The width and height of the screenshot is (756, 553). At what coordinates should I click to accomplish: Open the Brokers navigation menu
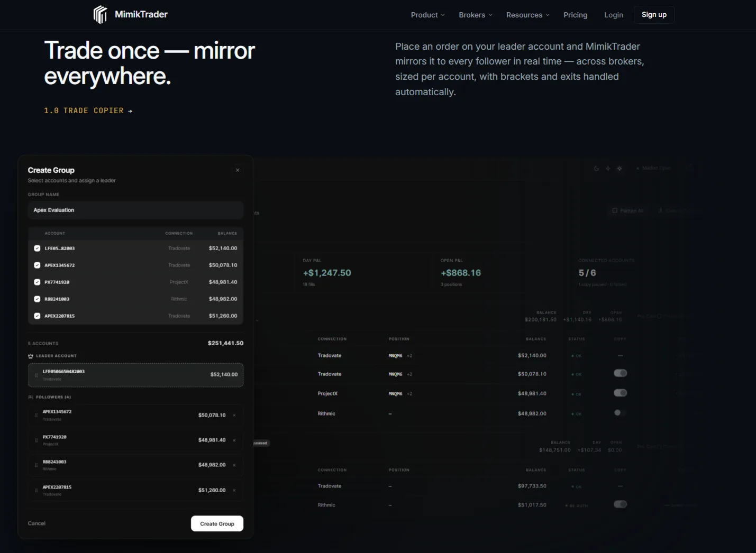click(x=476, y=15)
